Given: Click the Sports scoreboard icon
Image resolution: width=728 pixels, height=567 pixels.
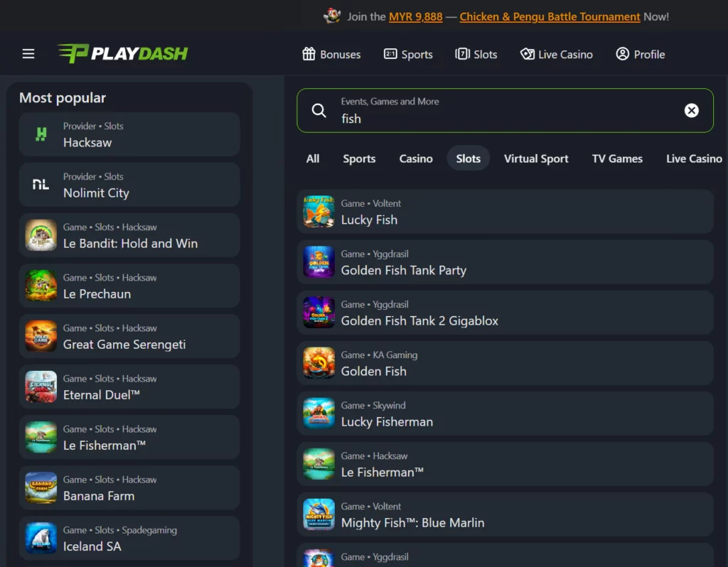Looking at the screenshot, I should point(390,54).
